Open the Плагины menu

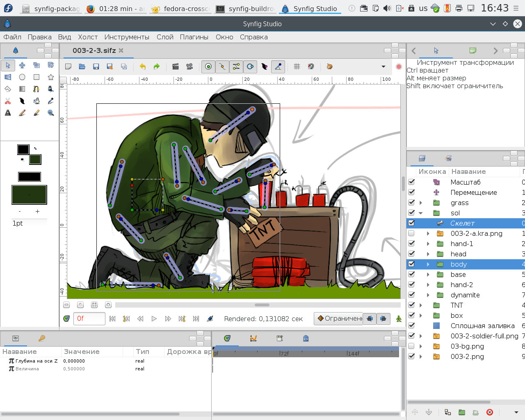coord(194,37)
